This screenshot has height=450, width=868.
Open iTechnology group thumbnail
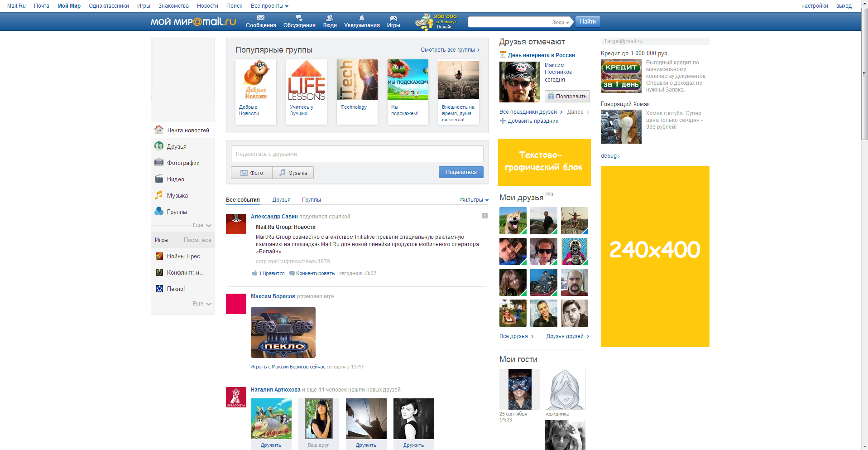357,80
